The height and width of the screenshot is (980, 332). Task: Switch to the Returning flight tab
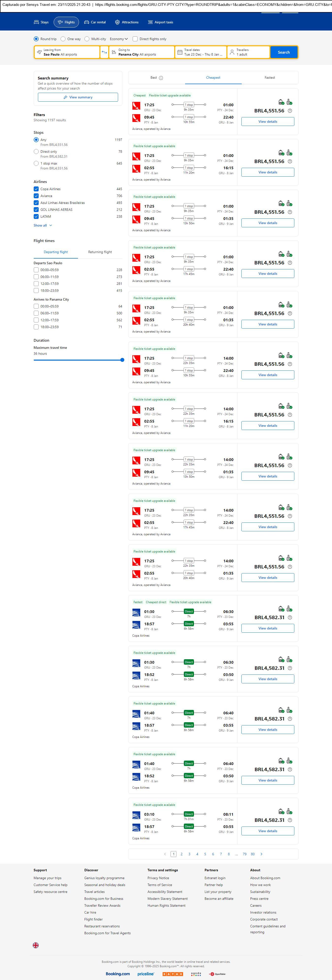tap(100, 252)
